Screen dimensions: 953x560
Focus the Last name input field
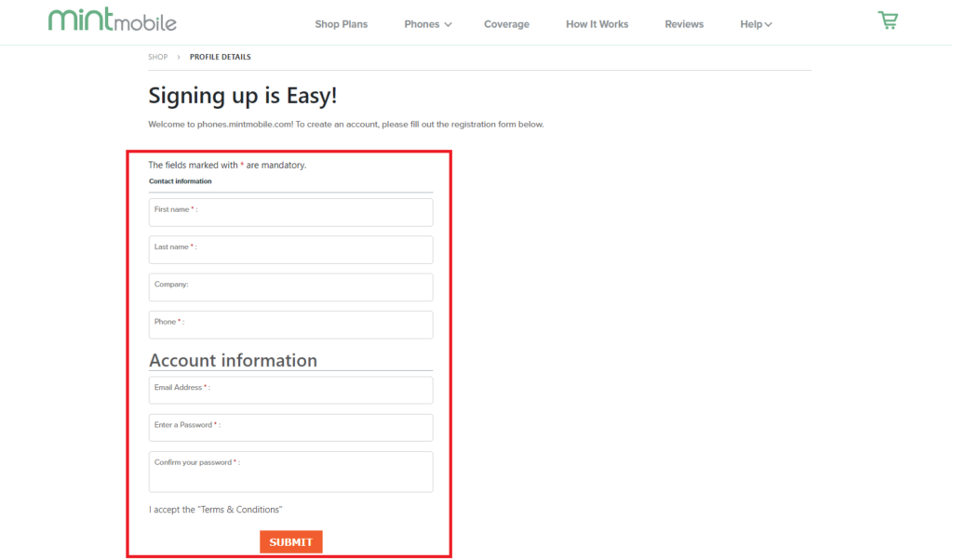pyautogui.click(x=290, y=249)
